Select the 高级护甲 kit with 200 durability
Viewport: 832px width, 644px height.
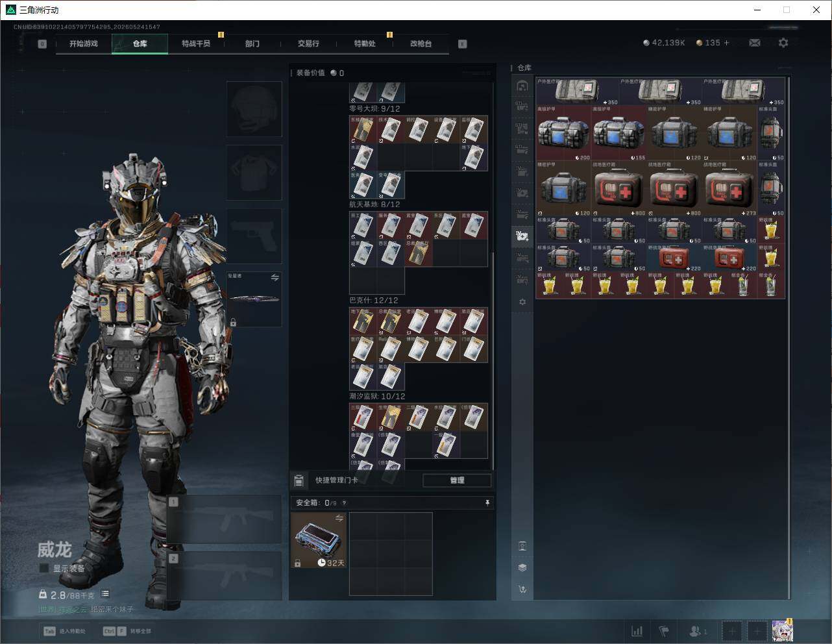click(563, 134)
